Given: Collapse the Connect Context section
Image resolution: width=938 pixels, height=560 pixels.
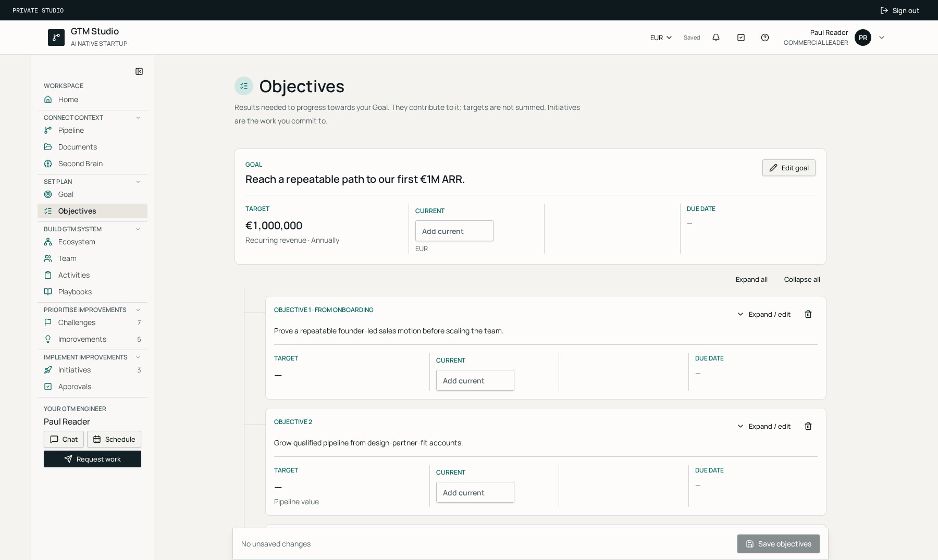Looking at the screenshot, I should [x=138, y=118].
